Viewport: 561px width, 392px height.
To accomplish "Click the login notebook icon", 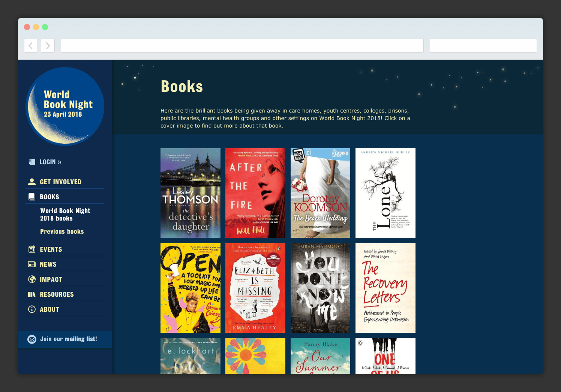I will coord(32,162).
